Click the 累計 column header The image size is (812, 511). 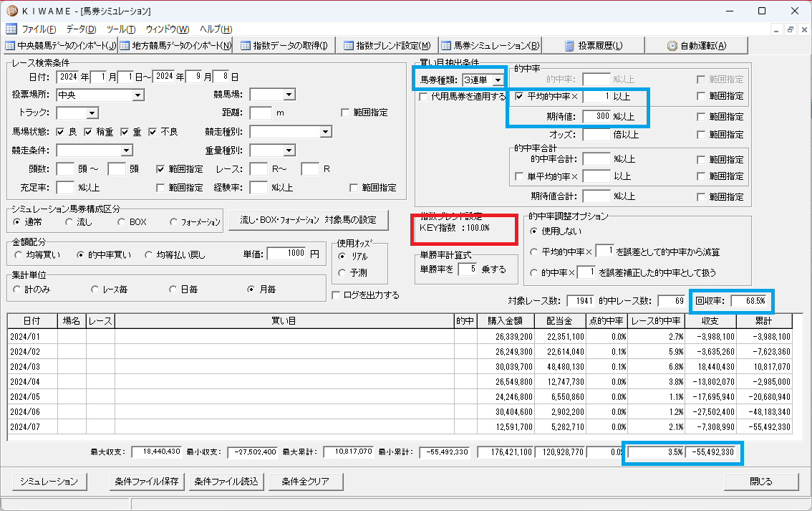[763, 321]
